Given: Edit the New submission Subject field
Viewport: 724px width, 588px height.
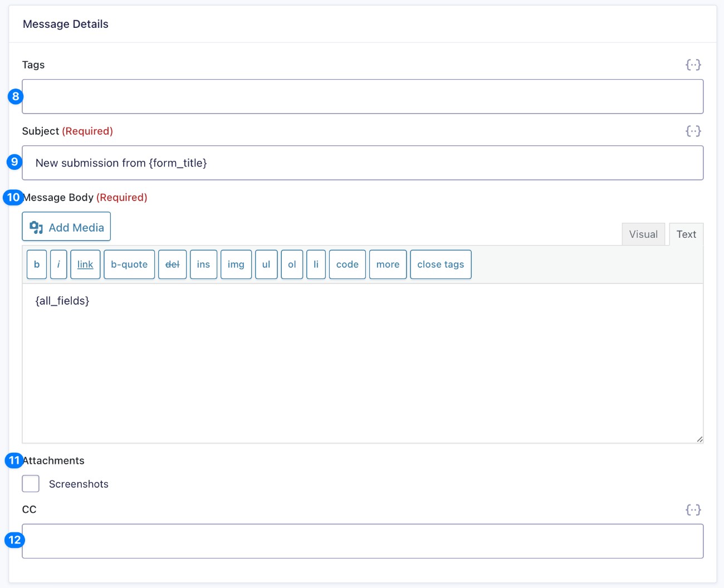Looking at the screenshot, I should [362, 163].
